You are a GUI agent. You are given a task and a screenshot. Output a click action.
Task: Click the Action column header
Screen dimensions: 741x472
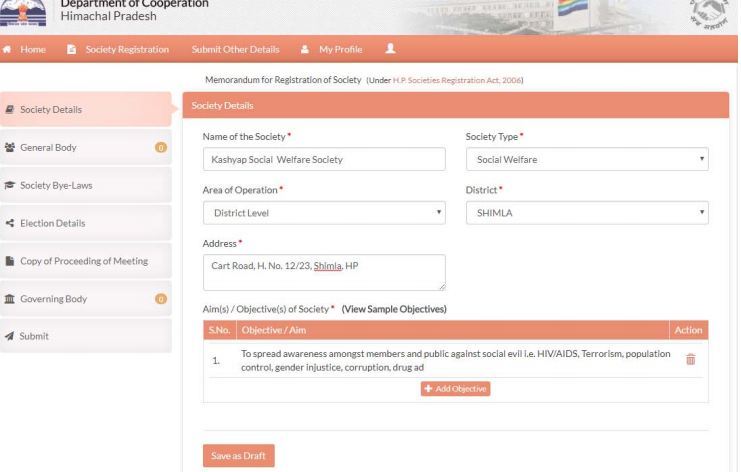(689, 330)
